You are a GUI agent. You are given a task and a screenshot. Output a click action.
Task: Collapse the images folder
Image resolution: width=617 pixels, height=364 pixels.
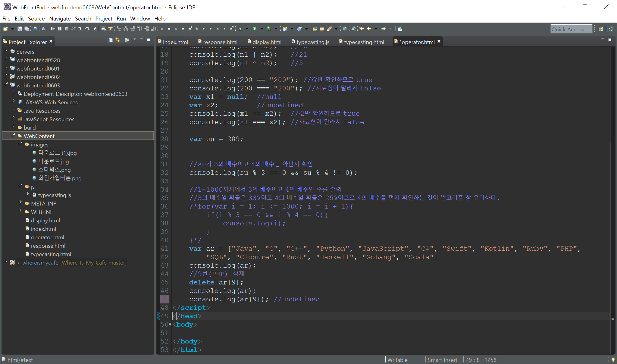pyautogui.click(x=21, y=143)
